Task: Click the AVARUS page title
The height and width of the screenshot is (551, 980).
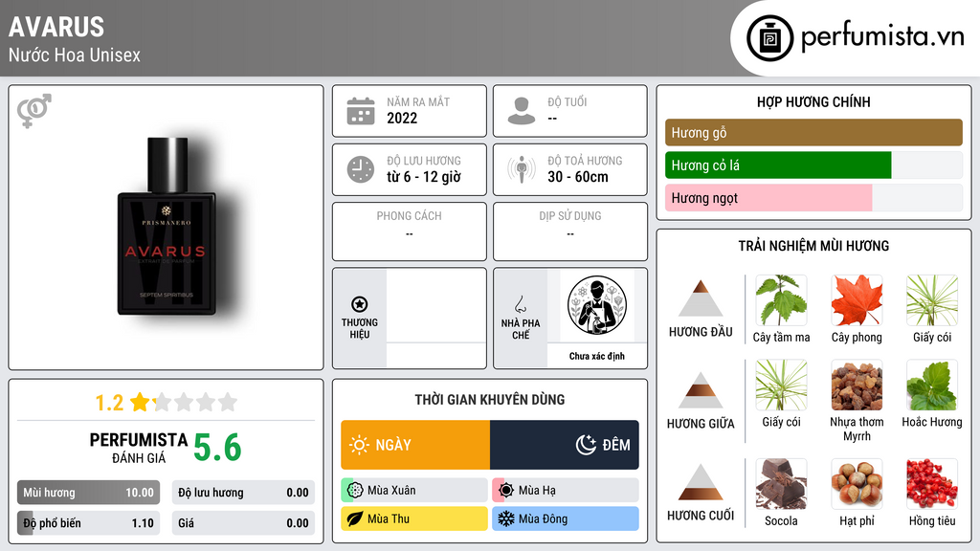Action: coord(56,27)
